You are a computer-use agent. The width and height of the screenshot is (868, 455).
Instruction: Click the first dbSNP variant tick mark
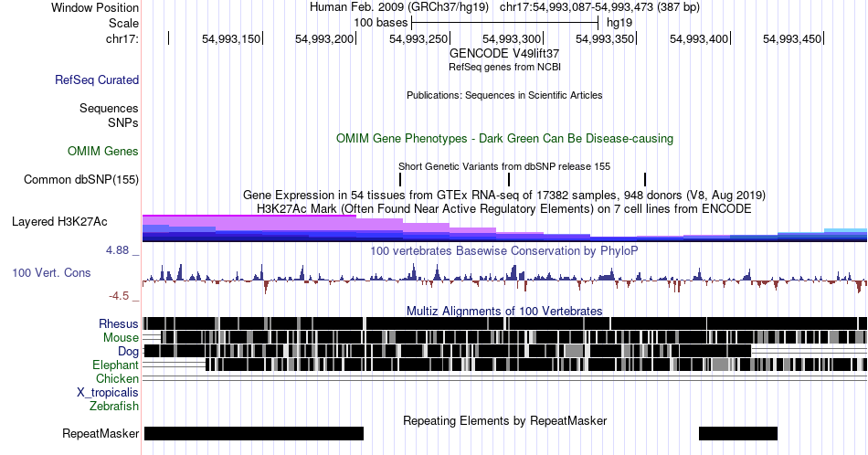400,179
